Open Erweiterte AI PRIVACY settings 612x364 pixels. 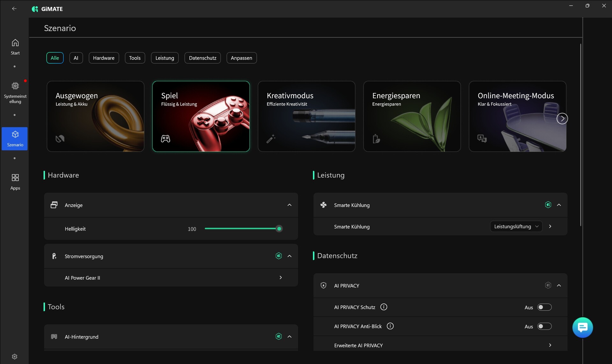pyautogui.click(x=550, y=345)
